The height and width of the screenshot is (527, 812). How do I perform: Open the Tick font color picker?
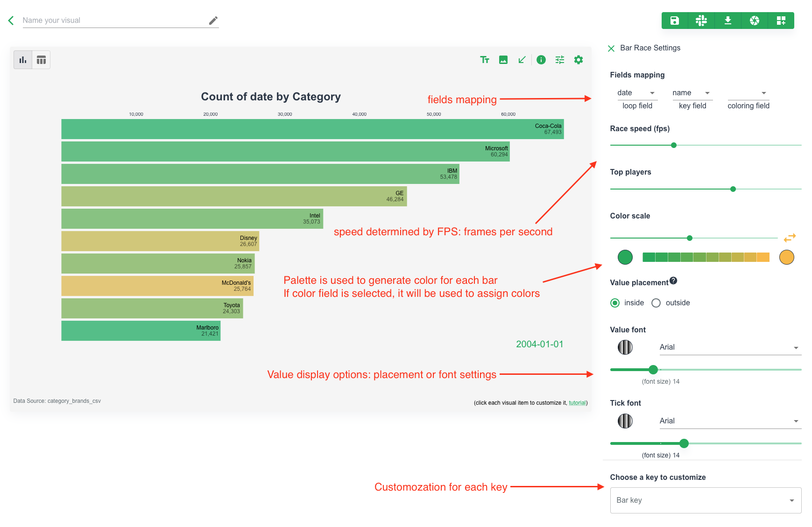pos(625,421)
